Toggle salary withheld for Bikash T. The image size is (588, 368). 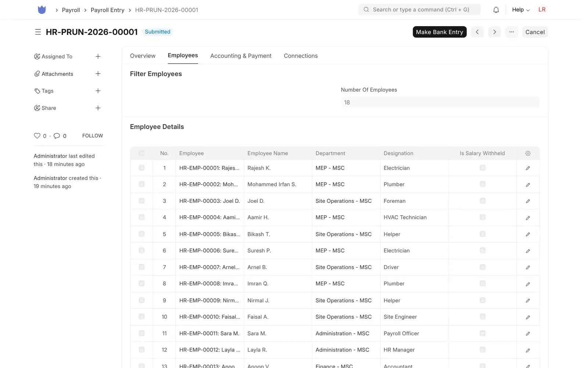(x=483, y=234)
